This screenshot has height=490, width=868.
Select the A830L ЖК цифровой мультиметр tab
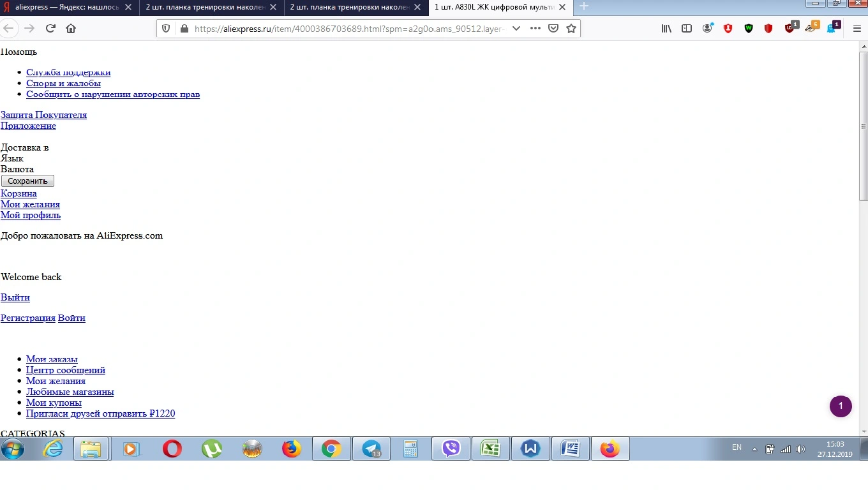(x=501, y=7)
